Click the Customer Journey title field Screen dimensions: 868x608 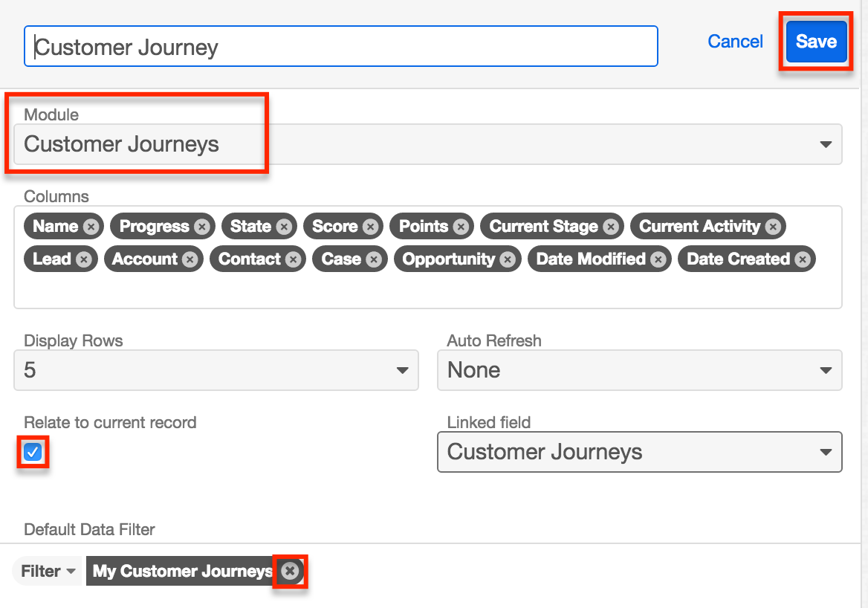coord(340,47)
